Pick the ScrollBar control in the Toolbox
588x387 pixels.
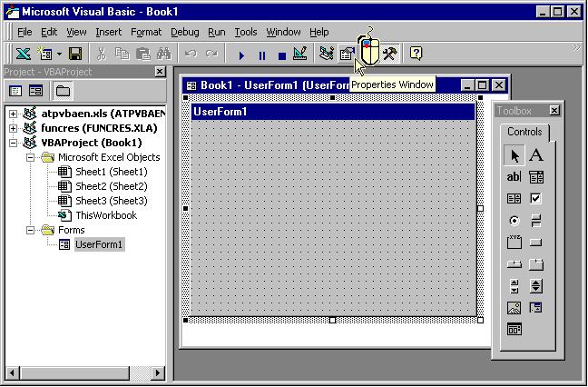tap(514, 286)
